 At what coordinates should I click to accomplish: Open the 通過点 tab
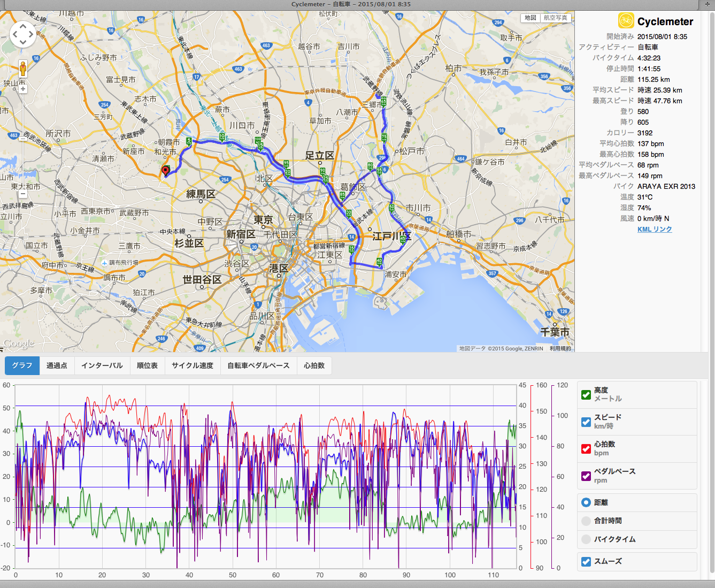57,365
